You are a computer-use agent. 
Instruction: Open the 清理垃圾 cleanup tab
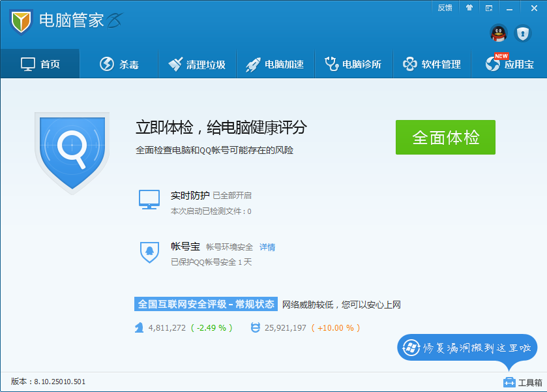click(x=197, y=64)
